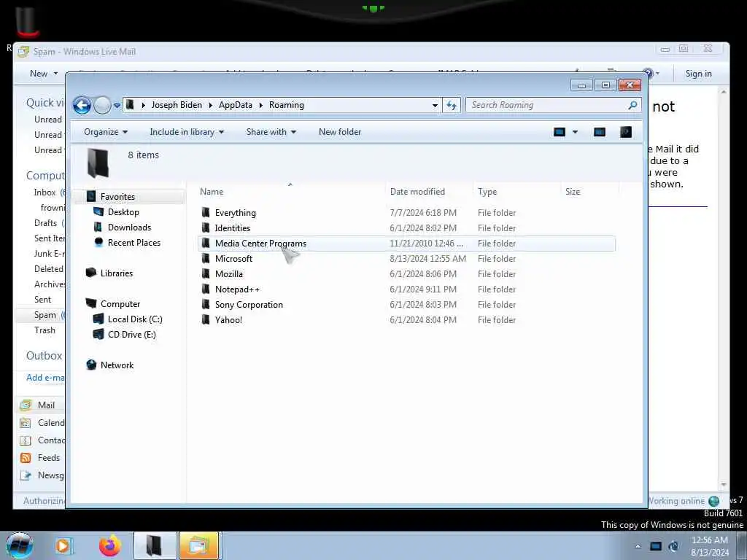Sort by Type column header
747x560 pixels.
516,192
